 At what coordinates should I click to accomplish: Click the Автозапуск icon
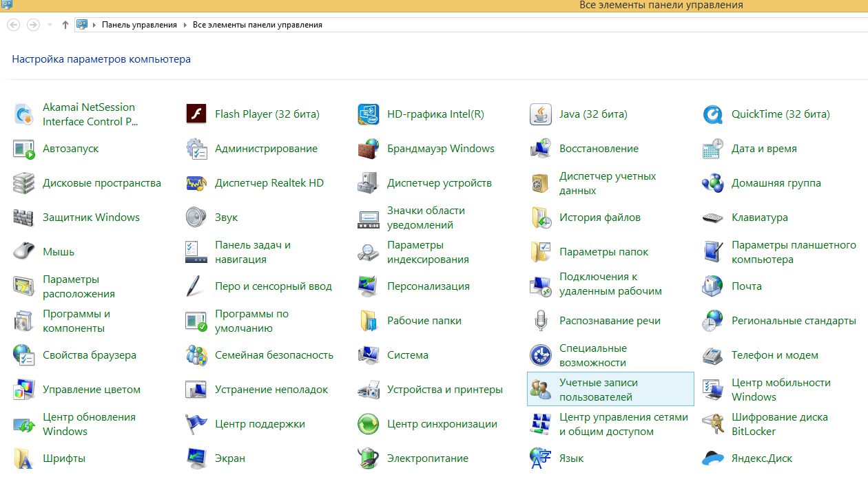(23, 149)
